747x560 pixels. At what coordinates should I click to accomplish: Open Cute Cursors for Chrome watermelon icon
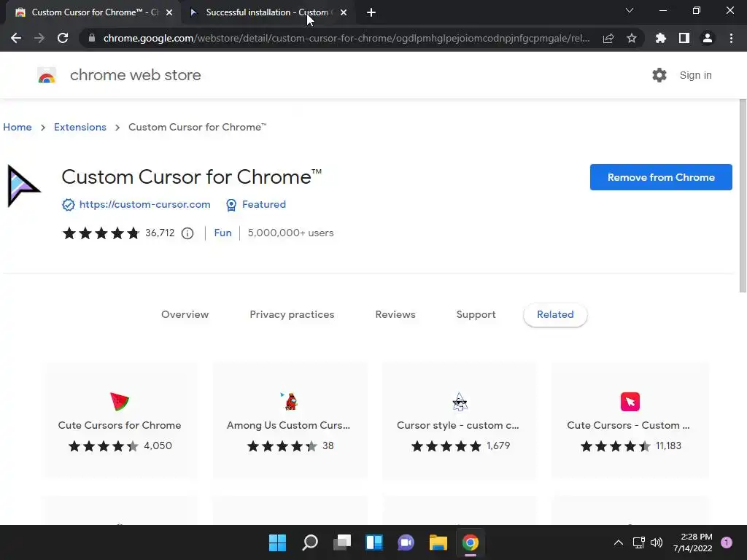click(120, 402)
